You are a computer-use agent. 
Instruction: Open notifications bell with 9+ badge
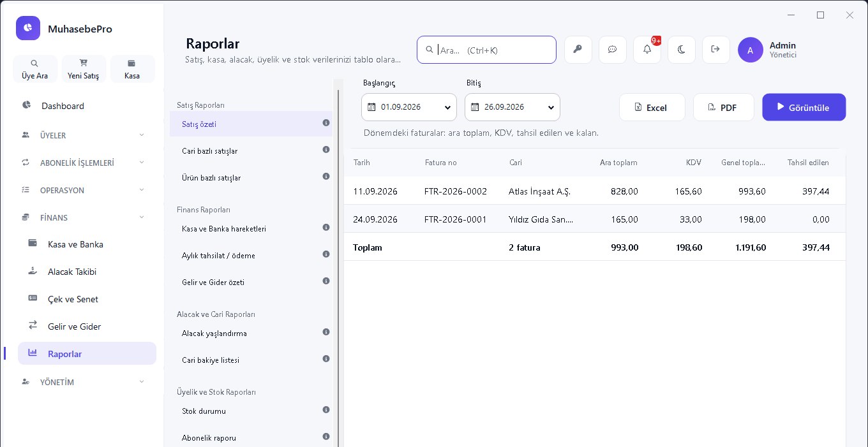click(x=647, y=50)
